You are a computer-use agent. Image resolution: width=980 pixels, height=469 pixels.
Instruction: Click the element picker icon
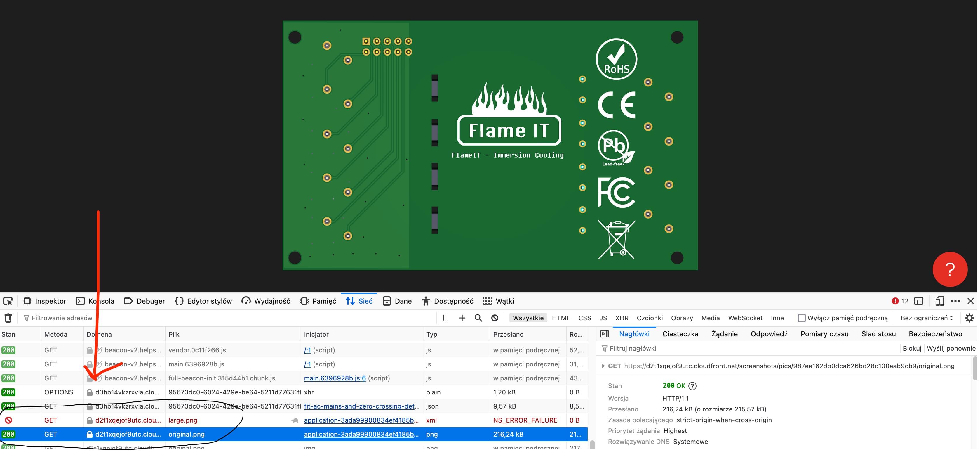tap(8, 301)
